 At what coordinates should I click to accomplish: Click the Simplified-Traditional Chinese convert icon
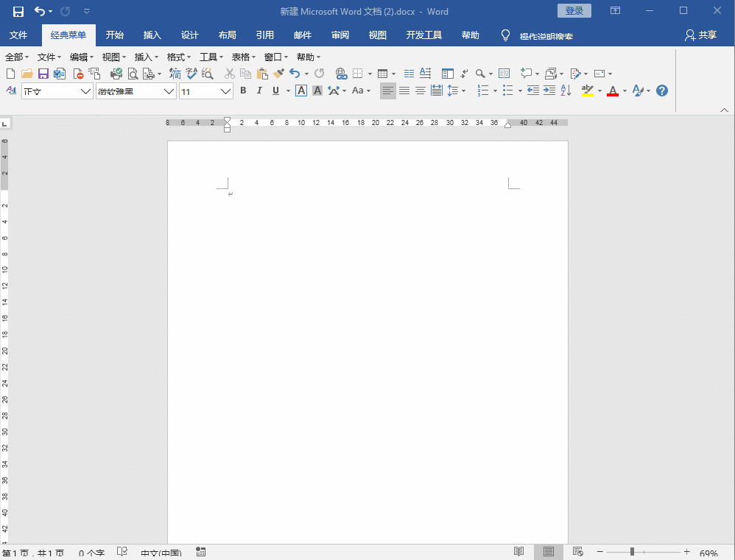(175, 74)
